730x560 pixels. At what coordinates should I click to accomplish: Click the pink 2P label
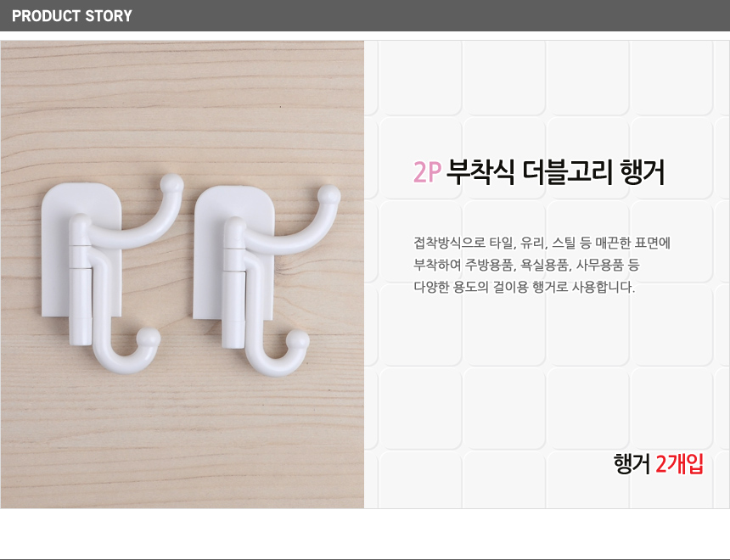coord(427,171)
